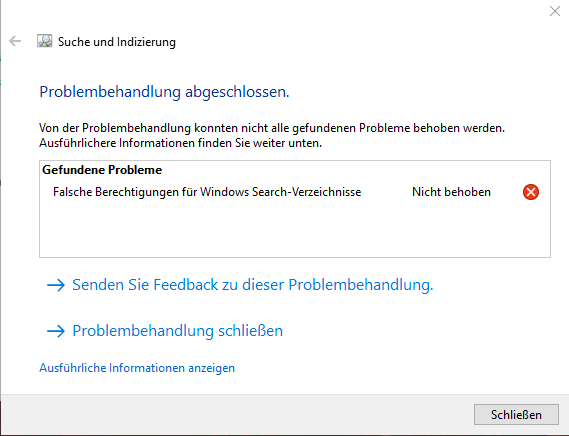Image resolution: width=569 pixels, height=436 pixels.
Task: Click the red error icon beside Nicht behoben
Action: click(531, 192)
